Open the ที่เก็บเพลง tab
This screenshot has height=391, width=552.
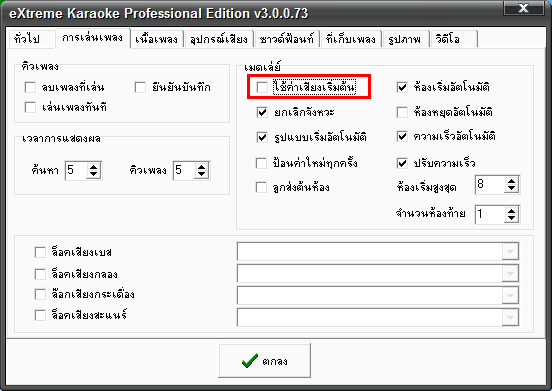click(351, 38)
